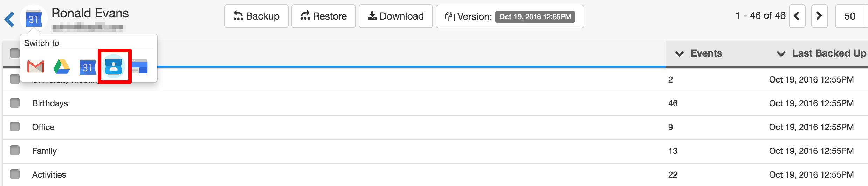Sort by the Events column
This screenshot has width=868, height=186.
[x=706, y=53]
